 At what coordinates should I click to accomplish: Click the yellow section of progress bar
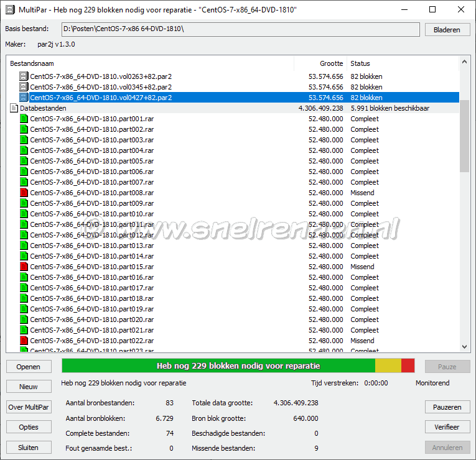click(388, 366)
